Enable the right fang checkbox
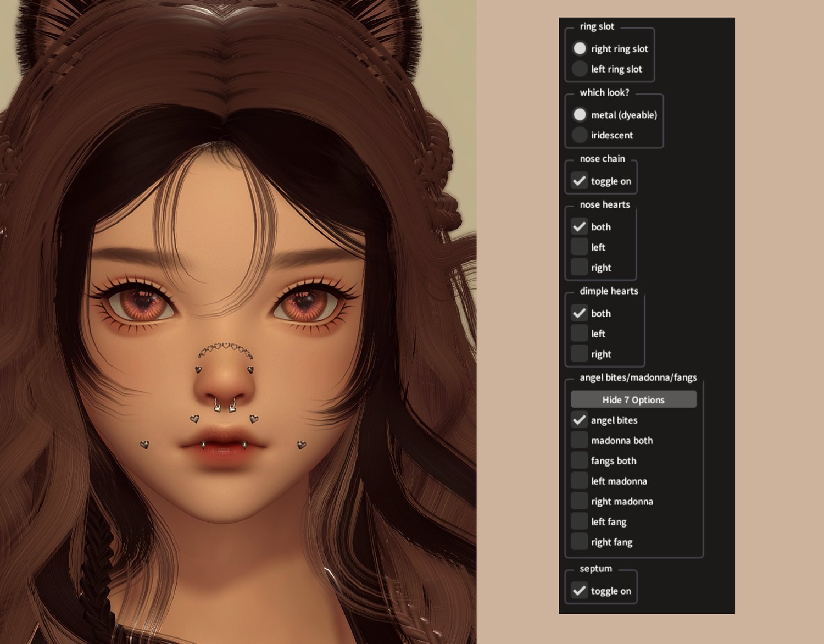This screenshot has height=644, width=824. click(x=579, y=542)
